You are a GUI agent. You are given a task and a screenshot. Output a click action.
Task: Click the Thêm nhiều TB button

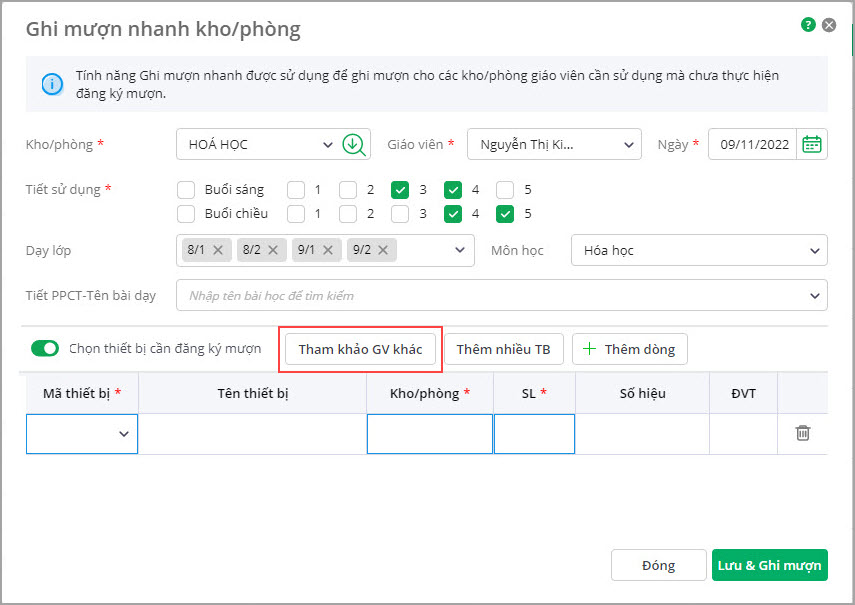point(503,349)
